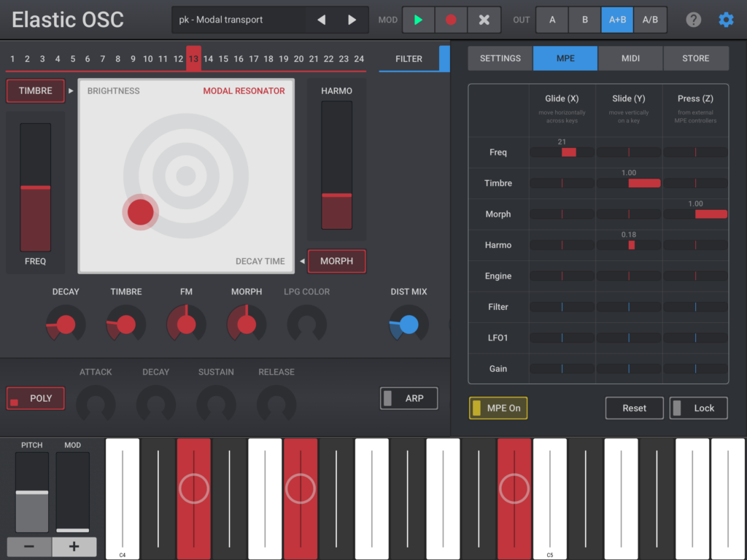This screenshot has height=560, width=747.
Task: Click the HARMO vertical slider
Action: click(x=337, y=166)
